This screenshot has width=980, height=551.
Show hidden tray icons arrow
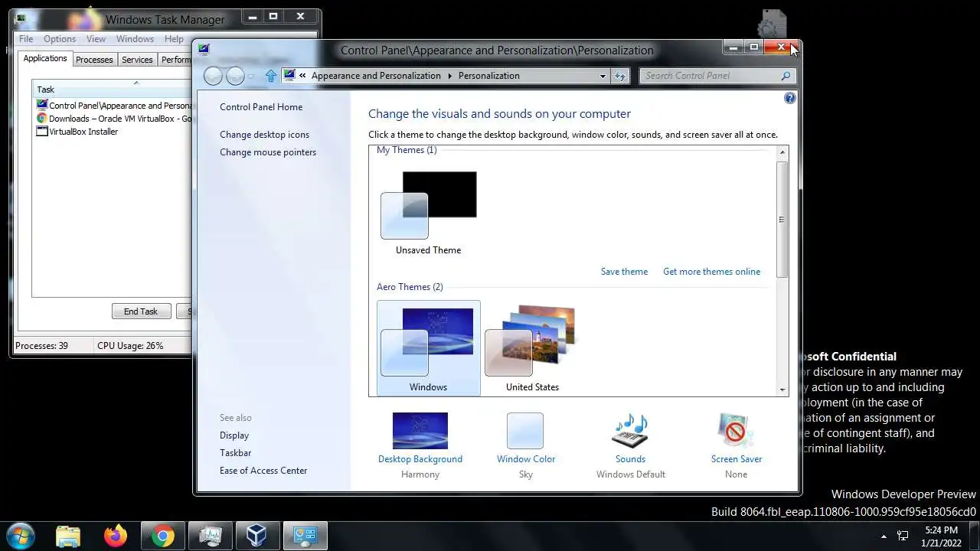884,536
